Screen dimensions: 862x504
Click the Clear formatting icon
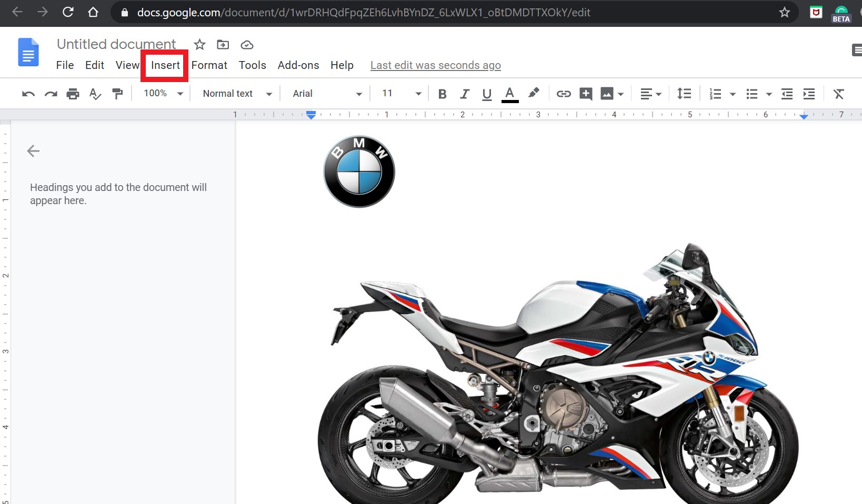[x=838, y=94]
